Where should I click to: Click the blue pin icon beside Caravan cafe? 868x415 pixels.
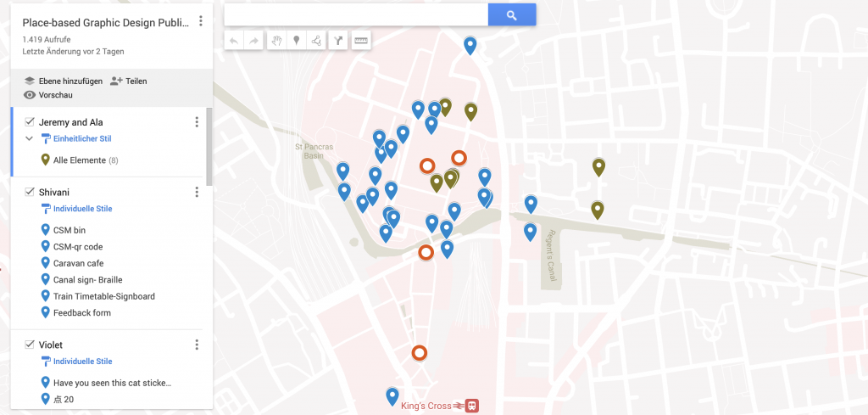46,262
